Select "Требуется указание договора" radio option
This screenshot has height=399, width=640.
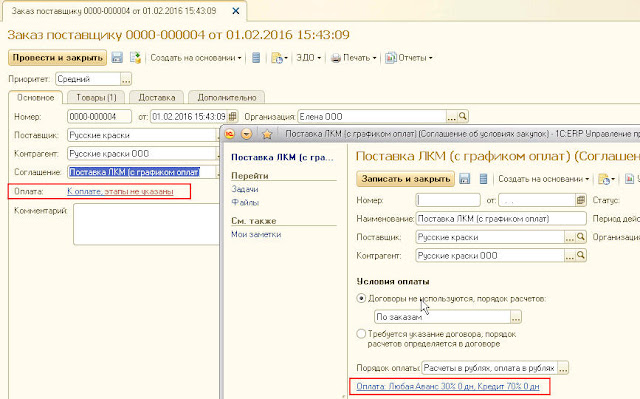(x=361, y=334)
